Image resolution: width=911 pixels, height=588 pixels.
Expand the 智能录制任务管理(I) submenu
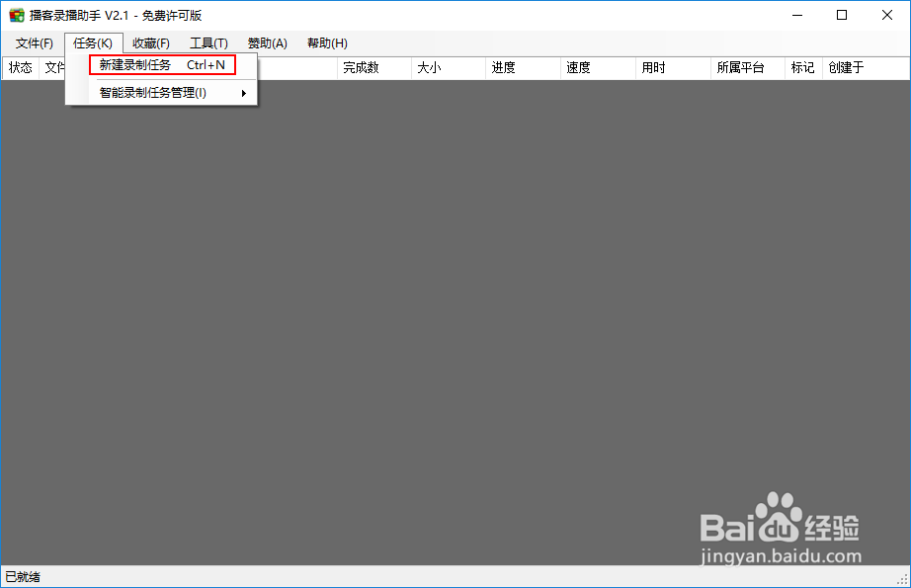coord(149,92)
